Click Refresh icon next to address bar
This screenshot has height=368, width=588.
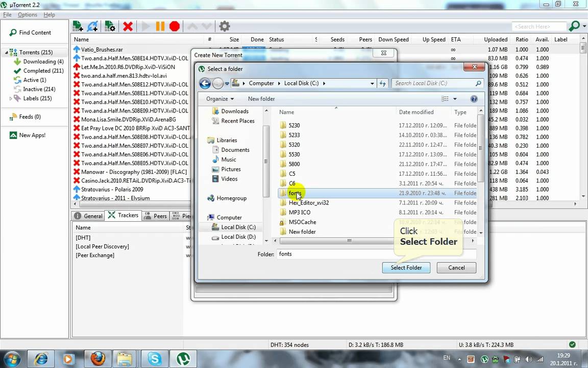point(382,83)
